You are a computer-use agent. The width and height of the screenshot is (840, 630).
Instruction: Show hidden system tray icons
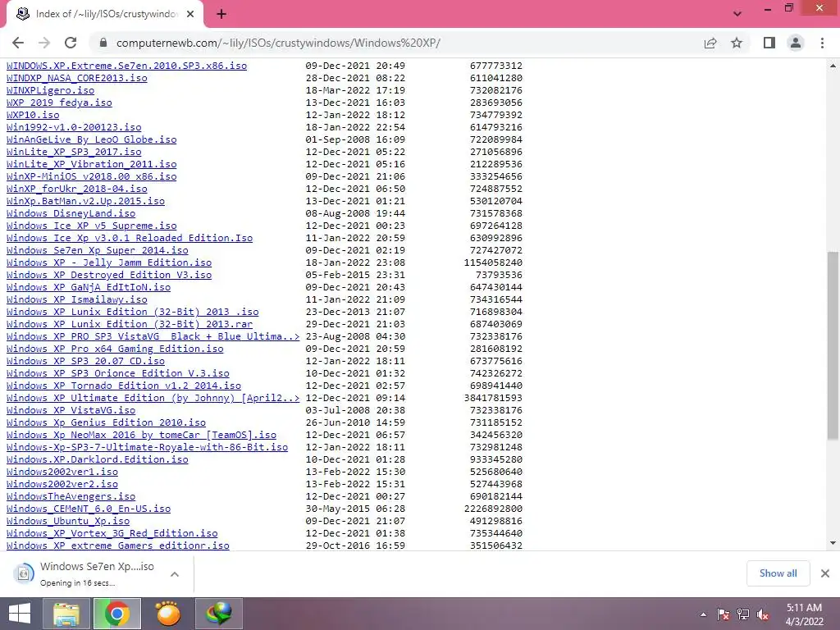(703, 614)
